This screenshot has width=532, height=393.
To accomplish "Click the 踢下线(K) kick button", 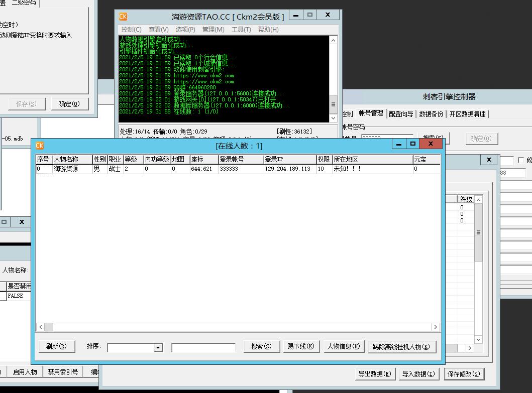I will [300, 346].
